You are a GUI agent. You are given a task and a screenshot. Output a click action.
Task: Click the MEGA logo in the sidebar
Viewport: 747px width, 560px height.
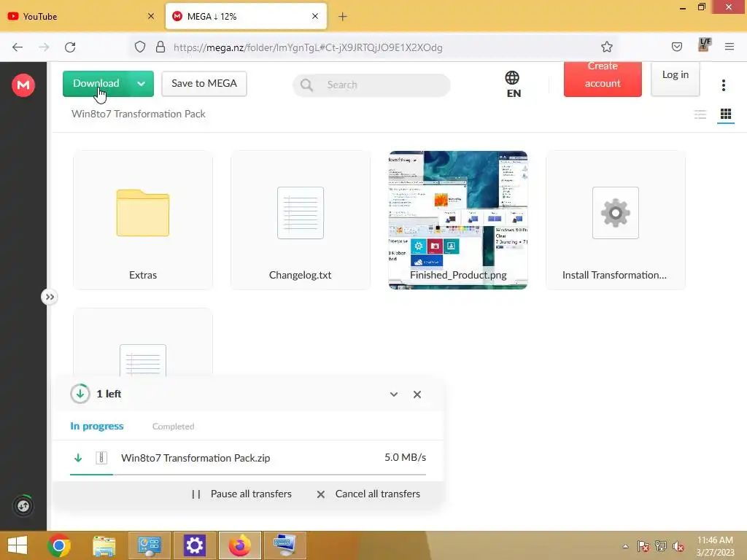23,85
